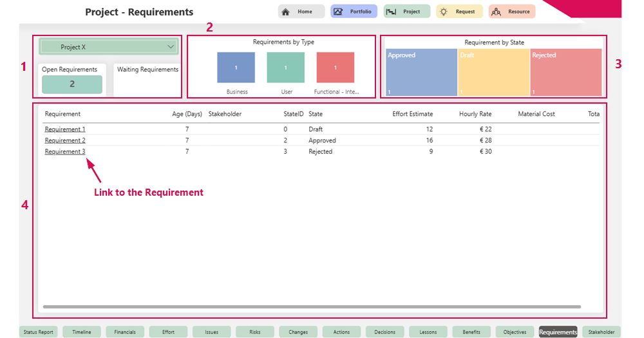Click the Waiting Requirements card
Viewport: 644px width, 338px height.
147,80
